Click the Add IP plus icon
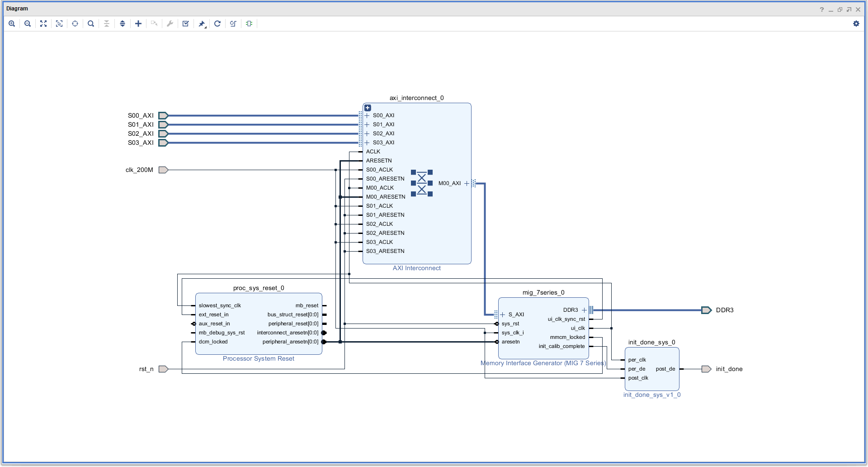868x467 pixels. (138, 24)
